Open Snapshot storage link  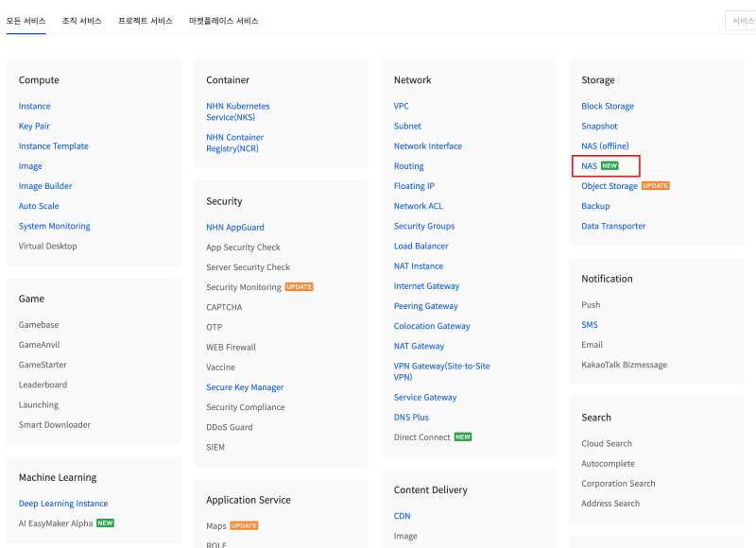pyautogui.click(x=599, y=127)
